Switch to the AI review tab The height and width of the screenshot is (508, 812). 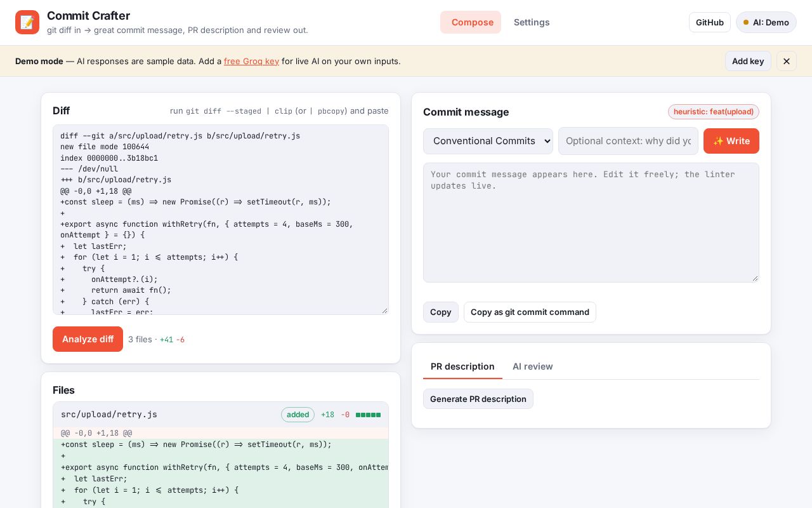533,366
